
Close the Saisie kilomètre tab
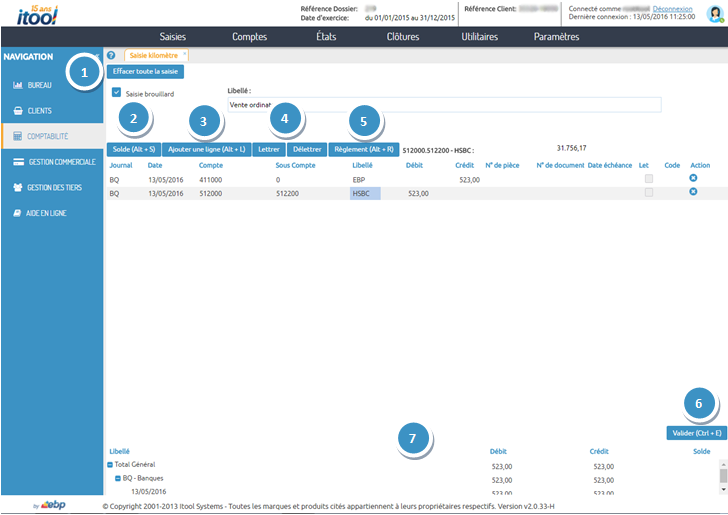[185, 54]
